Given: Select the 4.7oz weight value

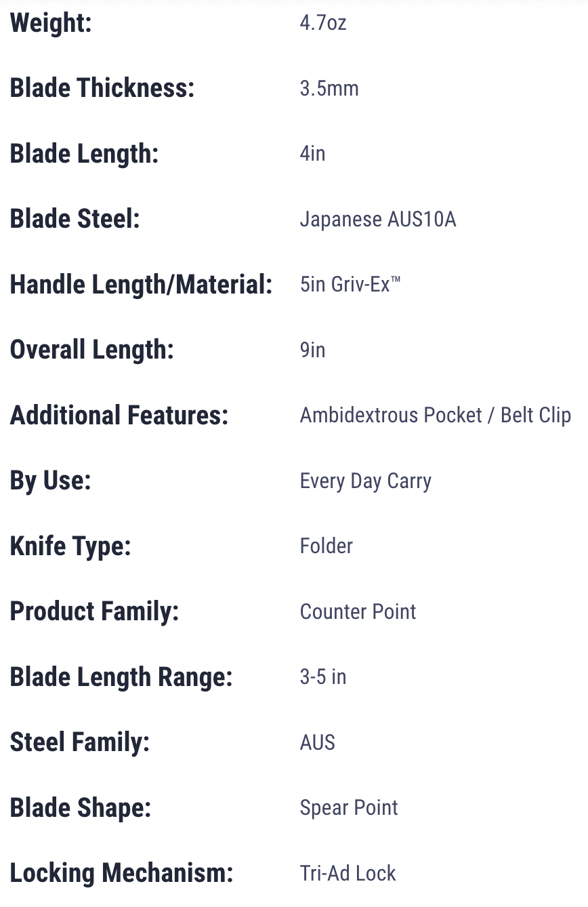Looking at the screenshot, I should [x=323, y=23].
